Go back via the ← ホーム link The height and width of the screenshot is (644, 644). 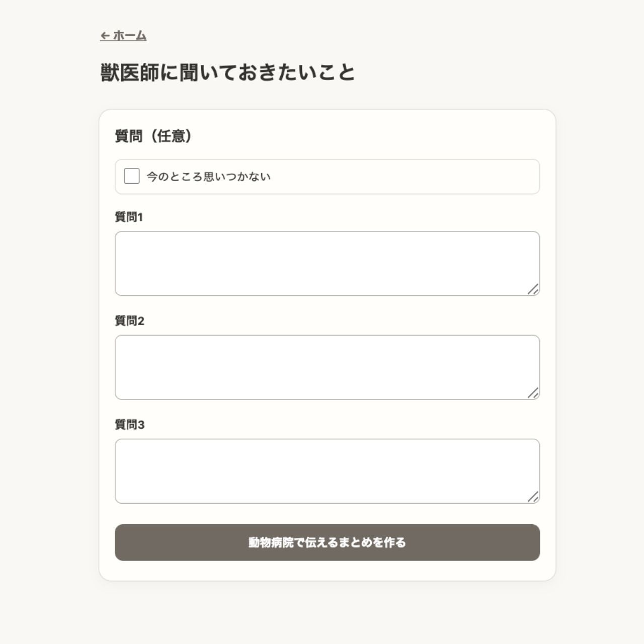(x=123, y=36)
